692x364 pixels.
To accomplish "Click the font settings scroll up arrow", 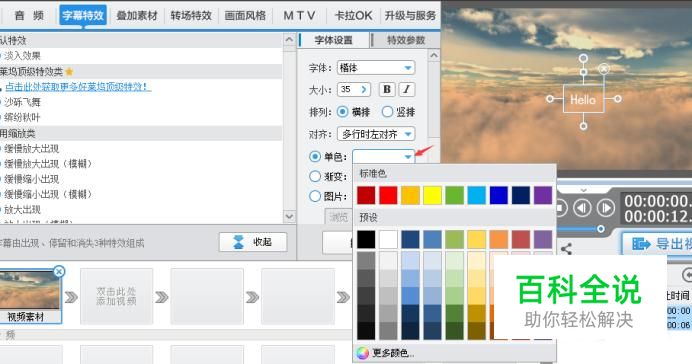I will (x=434, y=56).
